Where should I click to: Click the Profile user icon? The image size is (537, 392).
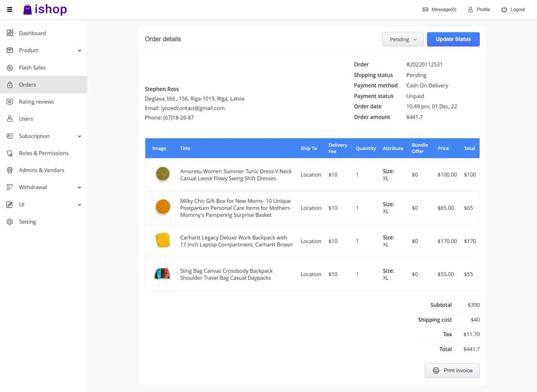(x=470, y=9)
